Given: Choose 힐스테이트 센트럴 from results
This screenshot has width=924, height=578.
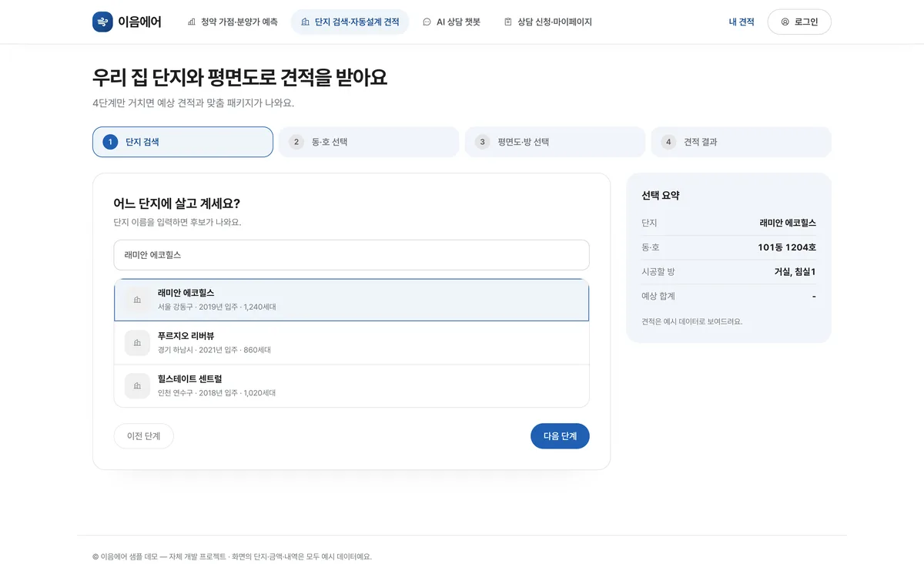Looking at the screenshot, I should (351, 385).
